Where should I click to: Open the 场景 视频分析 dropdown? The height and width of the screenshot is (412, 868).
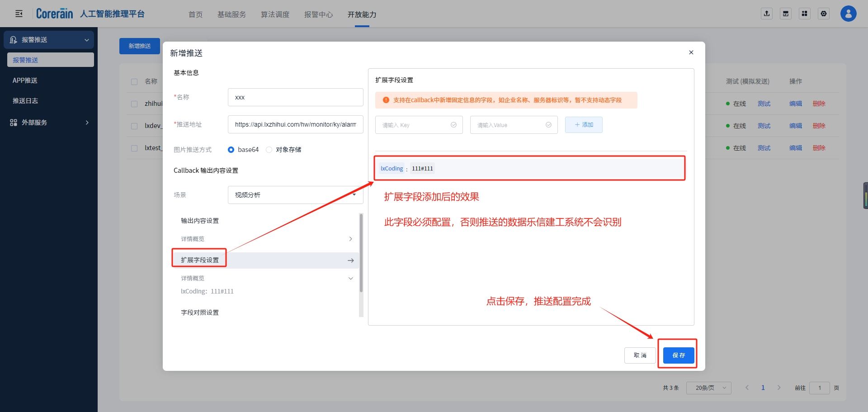pyautogui.click(x=295, y=195)
